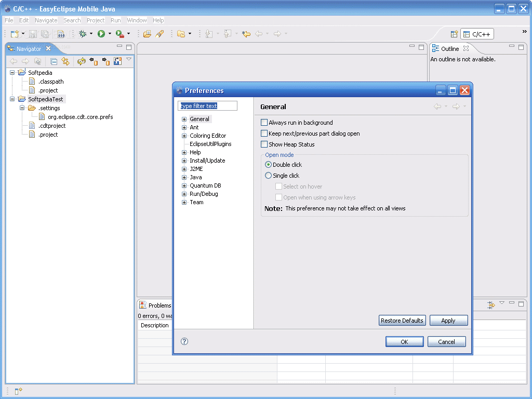Click the Build All (010) toolbar icon

pyautogui.click(x=61, y=34)
